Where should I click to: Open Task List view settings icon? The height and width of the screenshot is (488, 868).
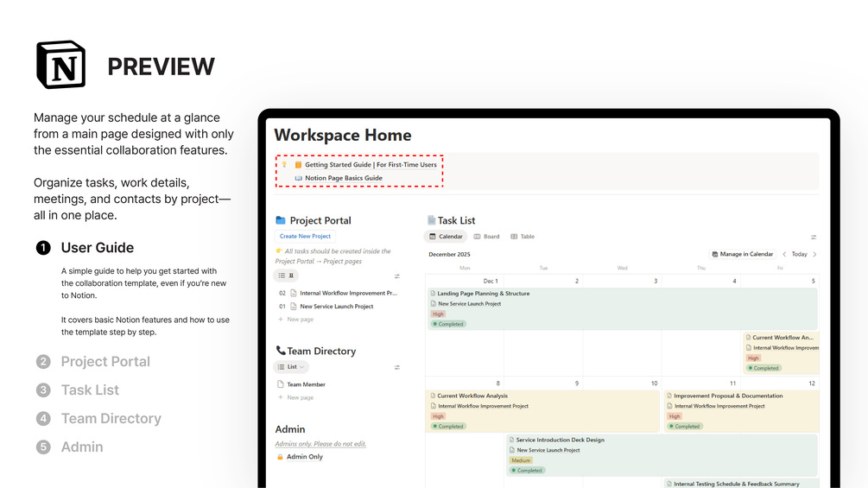pyautogui.click(x=814, y=237)
